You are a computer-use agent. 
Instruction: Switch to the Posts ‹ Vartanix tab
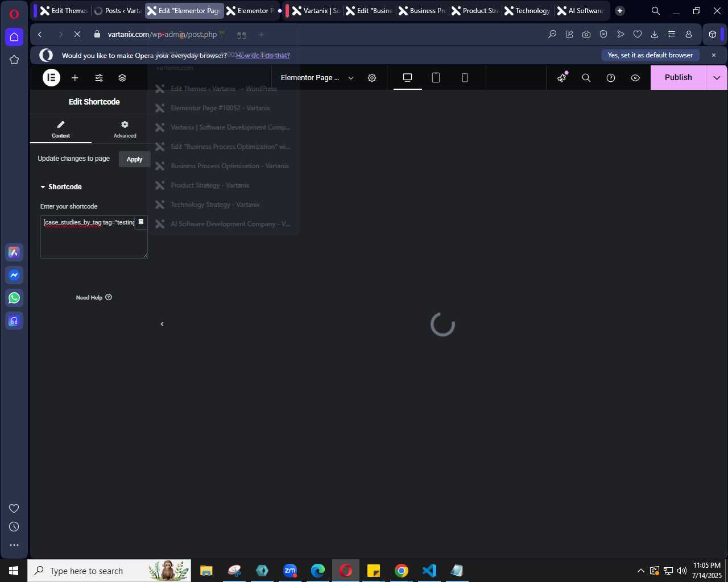pos(118,11)
